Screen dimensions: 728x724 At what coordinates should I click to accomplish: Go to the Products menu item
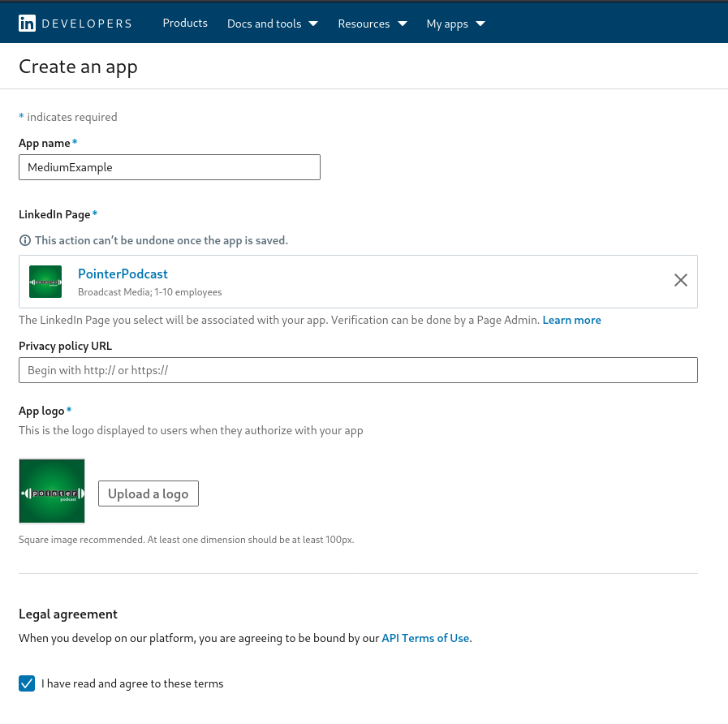(x=185, y=23)
